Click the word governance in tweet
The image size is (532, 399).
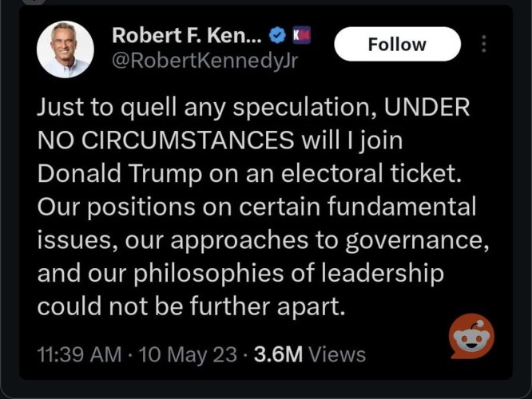(x=417, y=241)
